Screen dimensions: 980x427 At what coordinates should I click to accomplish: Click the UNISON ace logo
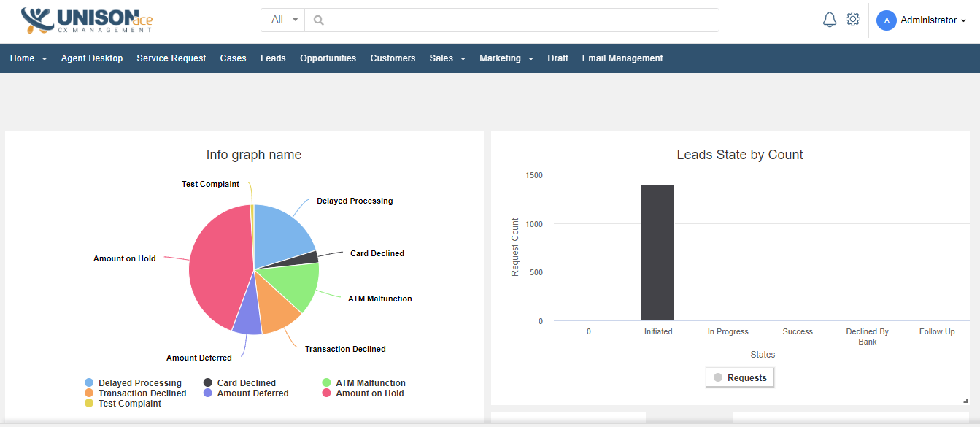[84, 20]
